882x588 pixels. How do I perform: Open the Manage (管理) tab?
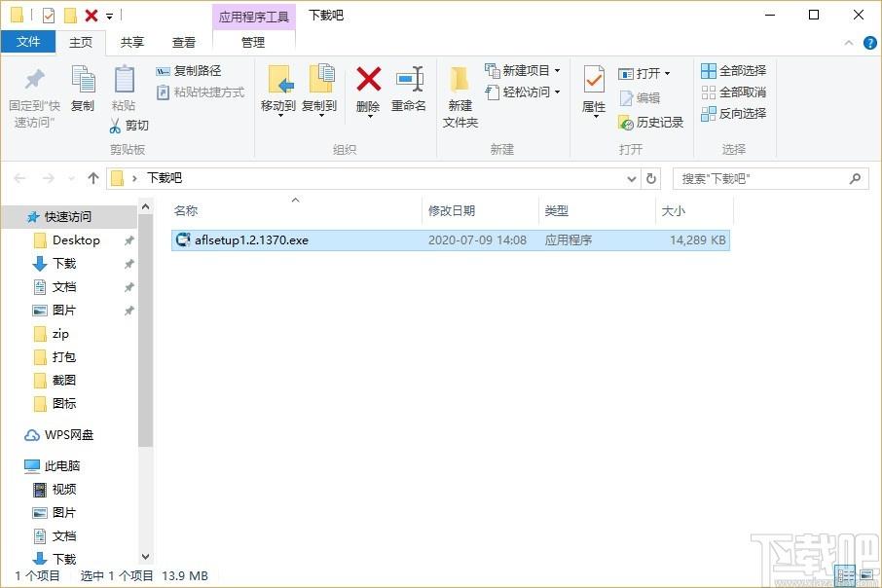[x=253, y=42]
